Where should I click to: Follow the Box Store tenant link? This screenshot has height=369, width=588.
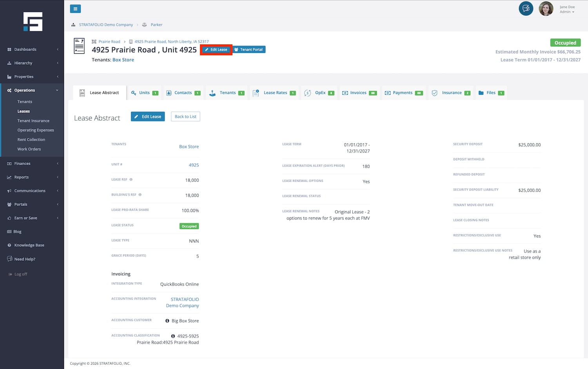point(123,60)
